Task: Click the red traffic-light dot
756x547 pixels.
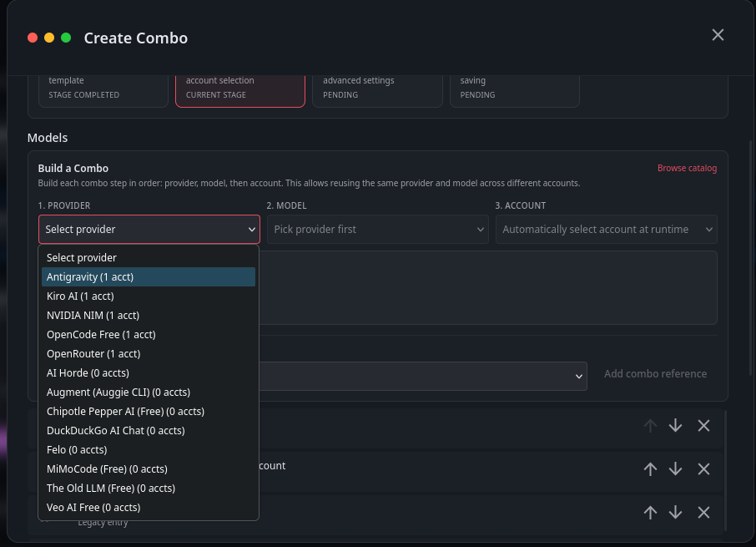Action: 33,38
